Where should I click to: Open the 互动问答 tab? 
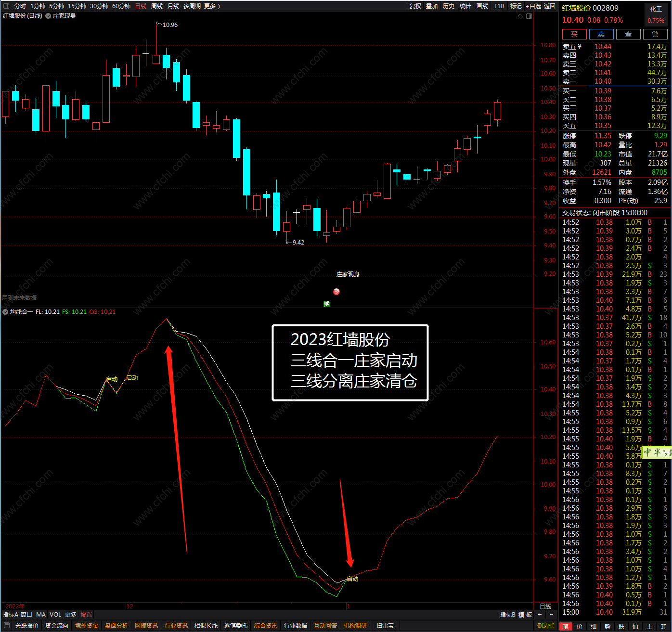(x=325, y=626)
